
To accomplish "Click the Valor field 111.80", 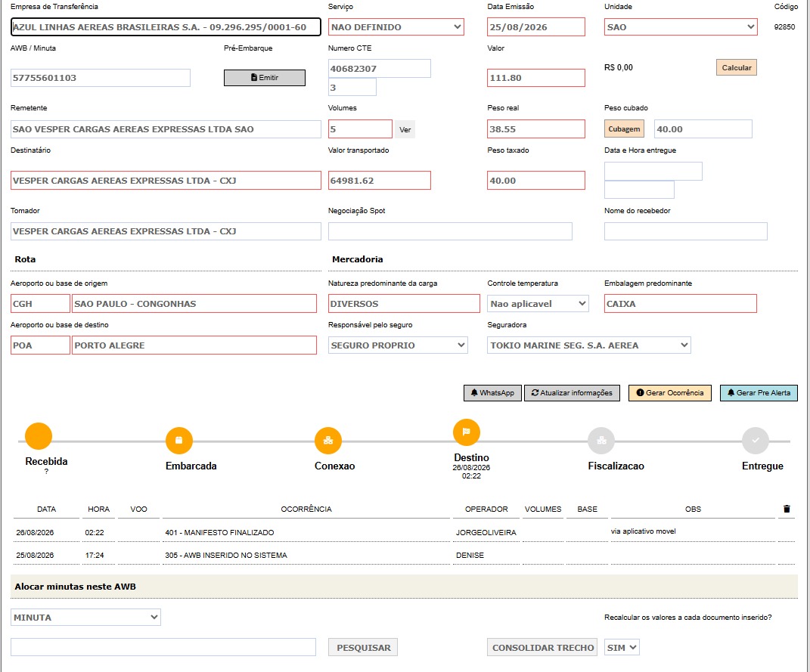I will pyautogui.click(x=536, y=78).
